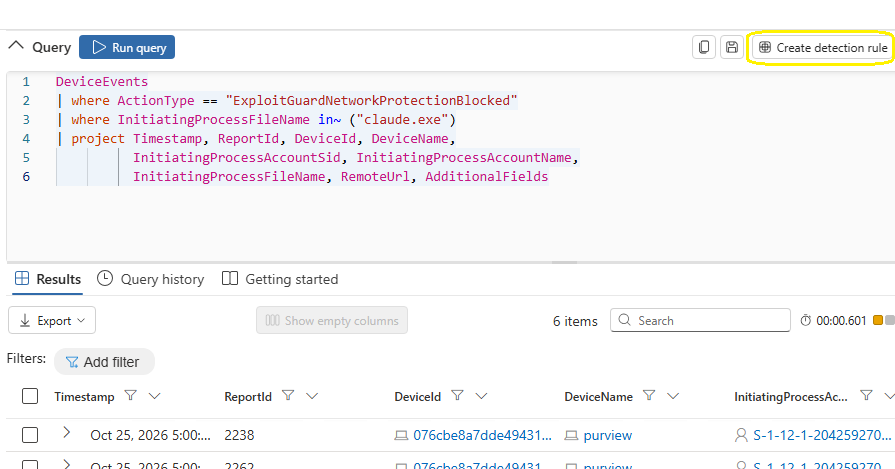This screenshot has width=895, height=469.
Task: Click the ReportId column header
Action: point(248,397)
